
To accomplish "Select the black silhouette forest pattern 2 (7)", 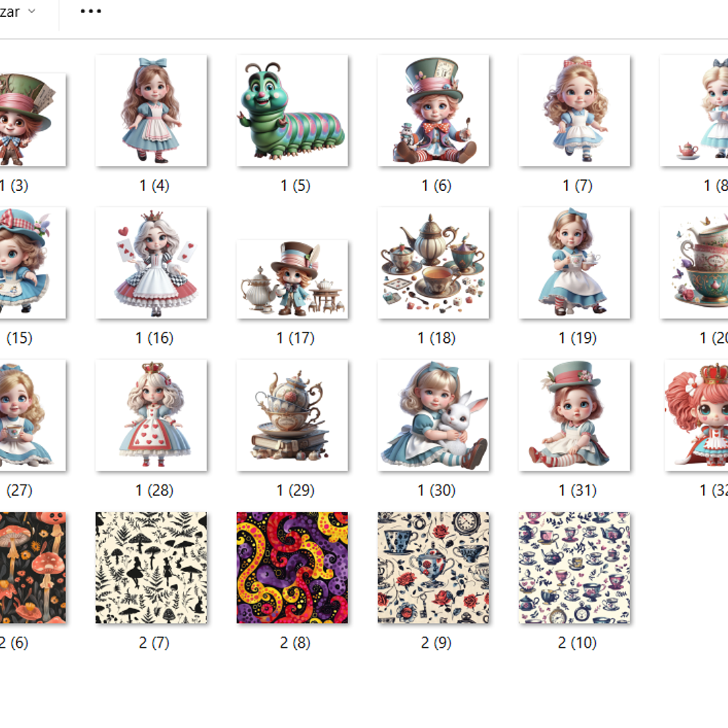I will coord(151,568).
